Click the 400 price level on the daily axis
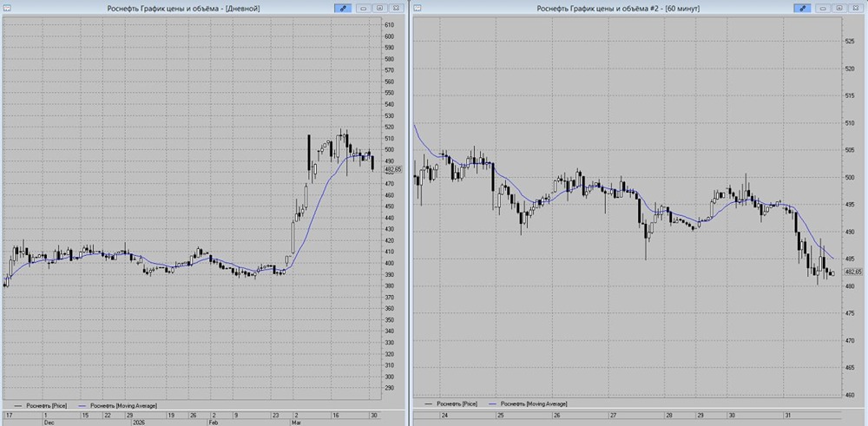The width and height of the screenshot is (868, 426). 389,264
